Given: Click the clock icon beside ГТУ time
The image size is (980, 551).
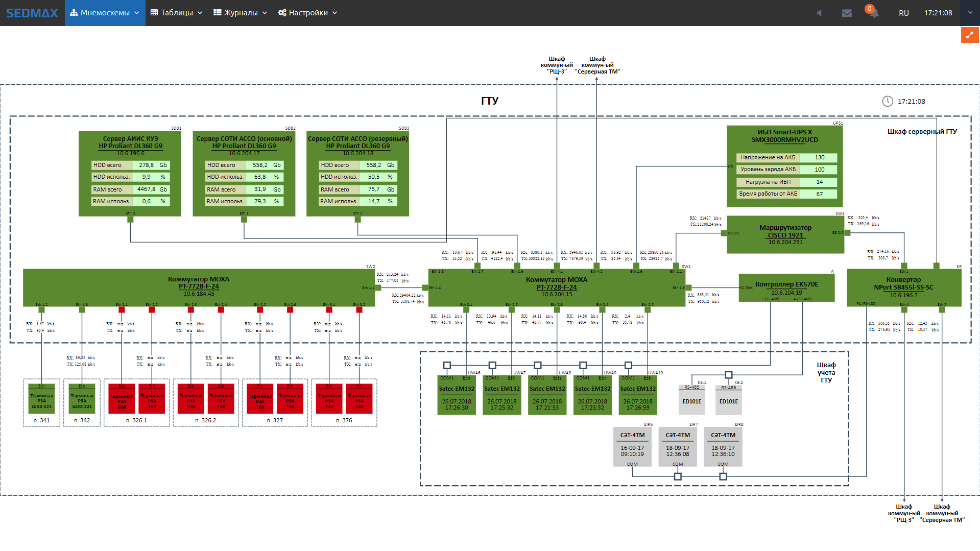Looking at the screenshot, I should coord(888,101).
